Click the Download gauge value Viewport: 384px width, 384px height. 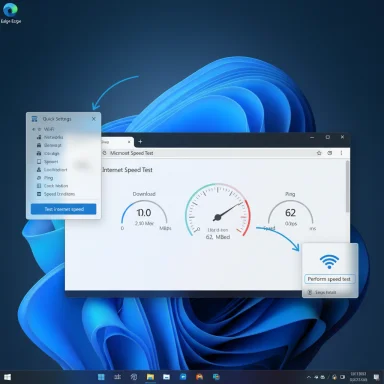144,213
